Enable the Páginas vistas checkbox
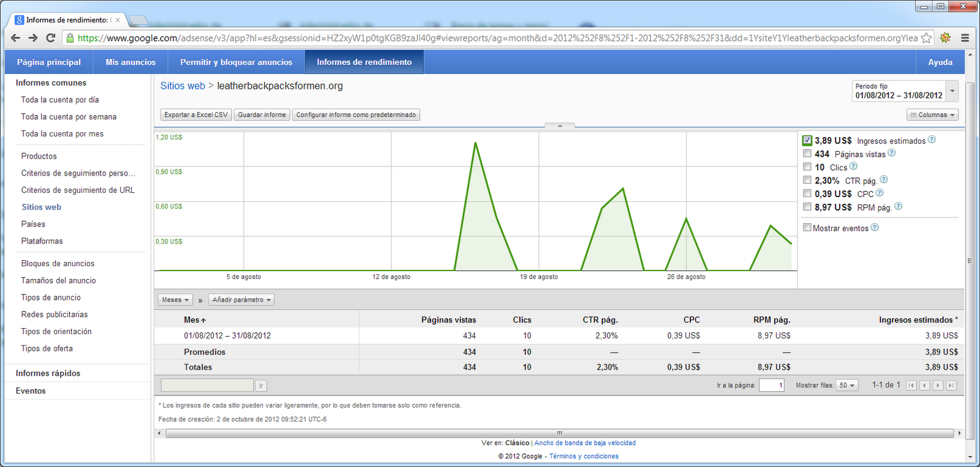This screenshot has width=980, height=467. point(807,154)
